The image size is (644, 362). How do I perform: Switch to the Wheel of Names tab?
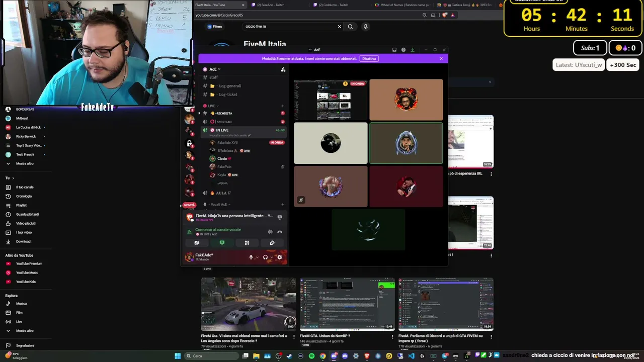[x=404, y=5]
